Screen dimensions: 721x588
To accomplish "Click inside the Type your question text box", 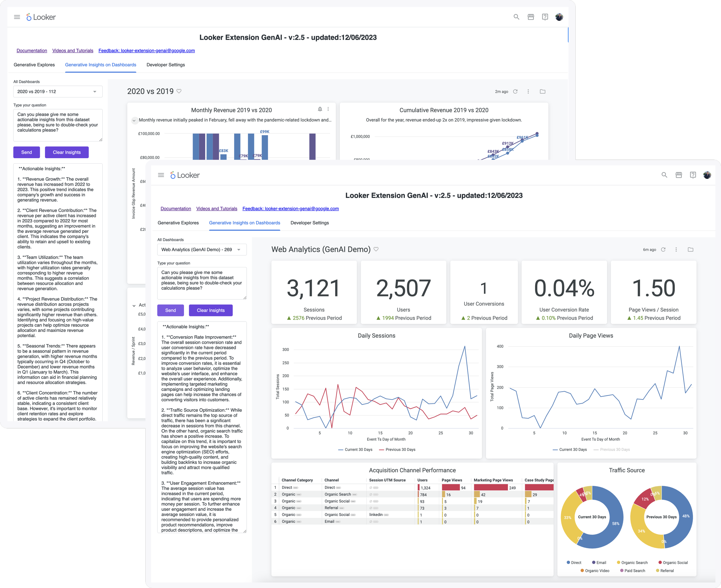I will click(202, 283).
